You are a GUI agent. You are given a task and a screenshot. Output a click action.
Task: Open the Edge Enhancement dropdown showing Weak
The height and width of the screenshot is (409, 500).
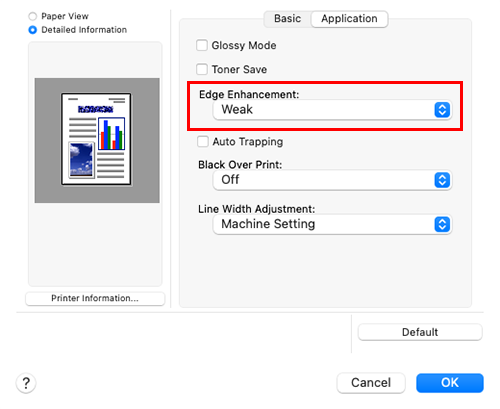[332, 110]
